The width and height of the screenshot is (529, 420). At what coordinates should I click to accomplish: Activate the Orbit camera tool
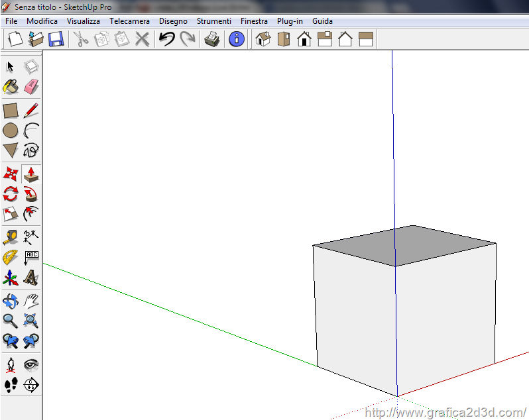point(11,301)
